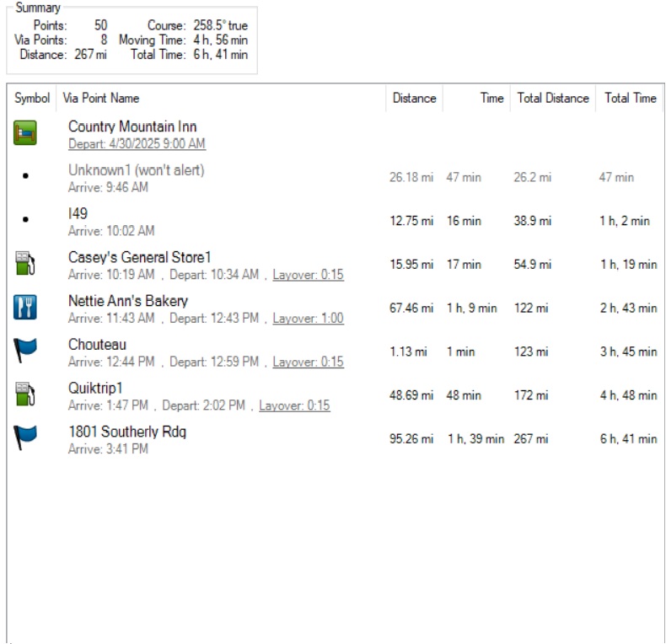Click the summary Via Points value 8
Viewport: 666px width, 644px height.
tap(104, 40)
